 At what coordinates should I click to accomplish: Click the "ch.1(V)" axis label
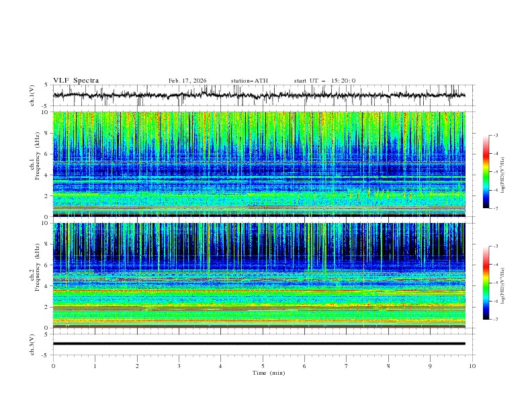click(x=32, y=95)
